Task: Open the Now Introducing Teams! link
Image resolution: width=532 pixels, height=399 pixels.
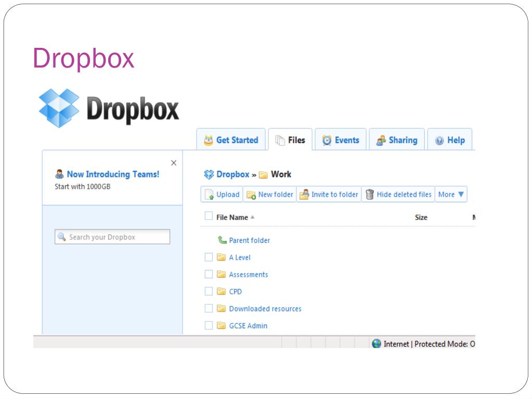Action: click(x=113, y=174)
